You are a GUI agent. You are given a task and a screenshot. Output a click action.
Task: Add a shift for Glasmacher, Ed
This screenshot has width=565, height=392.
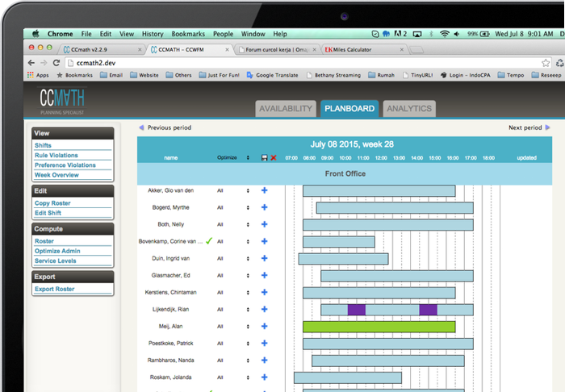click(264, 275)
